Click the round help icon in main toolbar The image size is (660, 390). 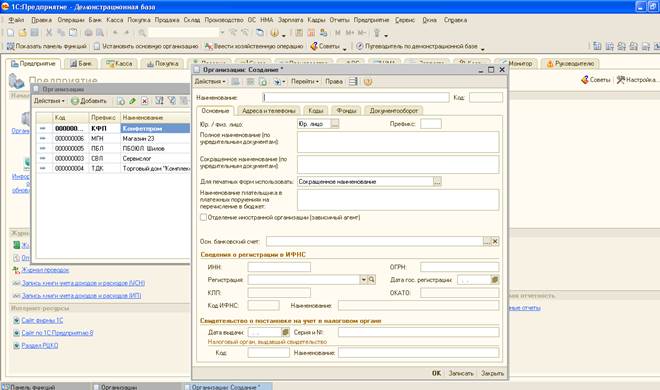tap(274, 33)
